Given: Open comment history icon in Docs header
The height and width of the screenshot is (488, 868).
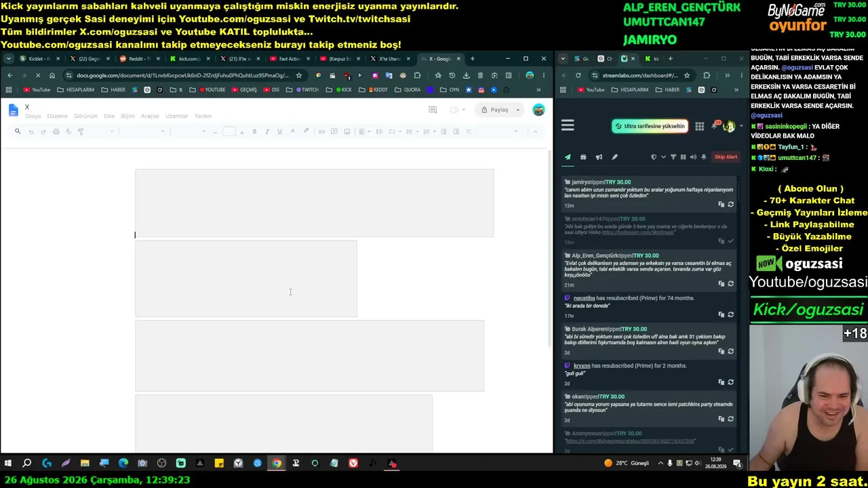Looking at the screenshot, I should (x=433, y=110).
